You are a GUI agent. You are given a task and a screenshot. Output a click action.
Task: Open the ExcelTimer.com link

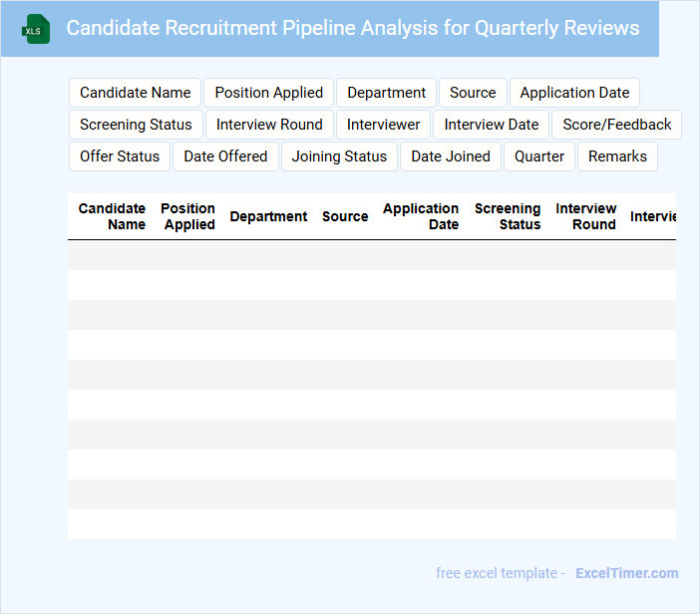coord(627,573)
